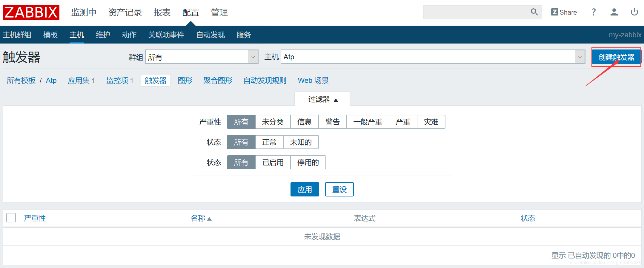644x268 pixels.
Task: Switch to the 图形 tab
Action: [185, 80]
